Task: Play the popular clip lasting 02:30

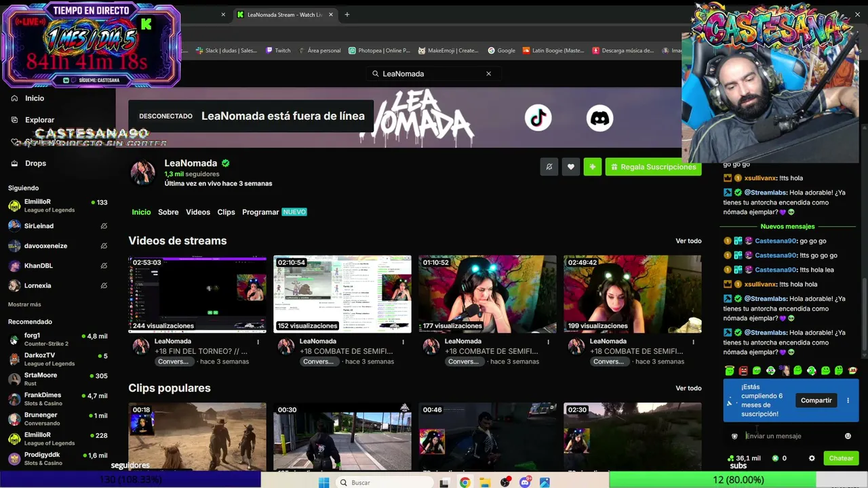Action: click(633, 436)
